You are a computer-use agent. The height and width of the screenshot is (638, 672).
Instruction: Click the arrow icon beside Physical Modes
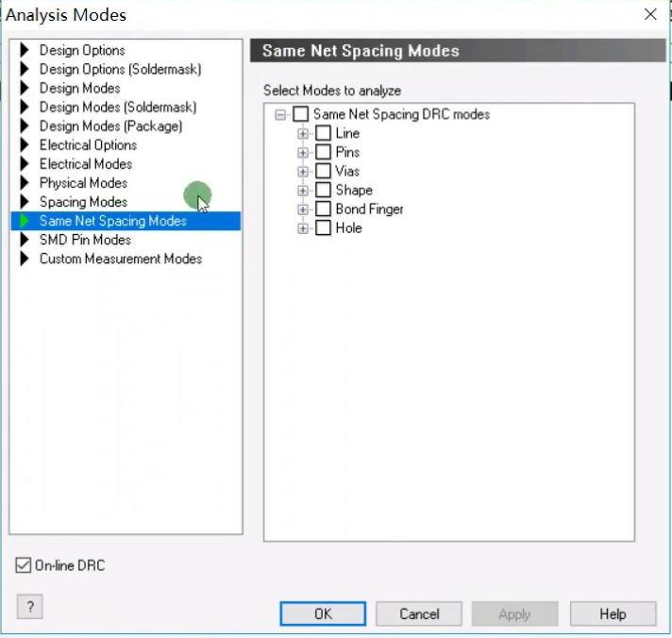coord(25,183)
